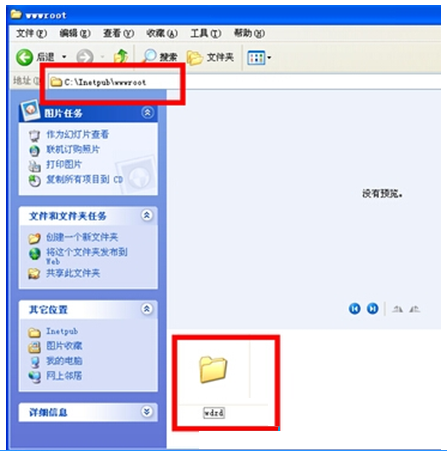The image size is (447, 451).
Task: Click the Up one level folder icon
Action: pos(121,57)
